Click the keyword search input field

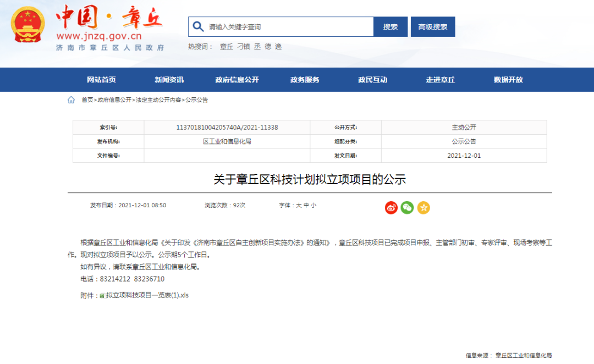[x=289, y=27]
